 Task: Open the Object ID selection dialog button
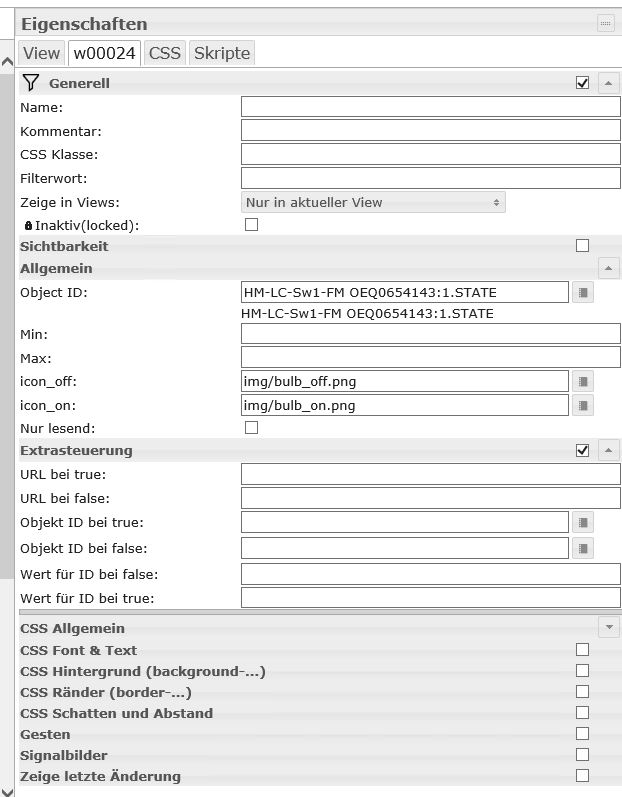coord(583,292)
